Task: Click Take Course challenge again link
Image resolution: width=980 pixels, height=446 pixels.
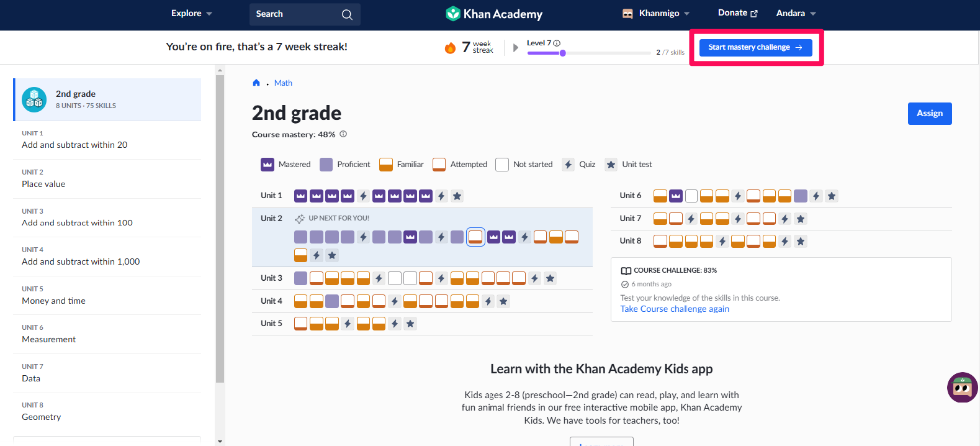Action: (675, 309)
